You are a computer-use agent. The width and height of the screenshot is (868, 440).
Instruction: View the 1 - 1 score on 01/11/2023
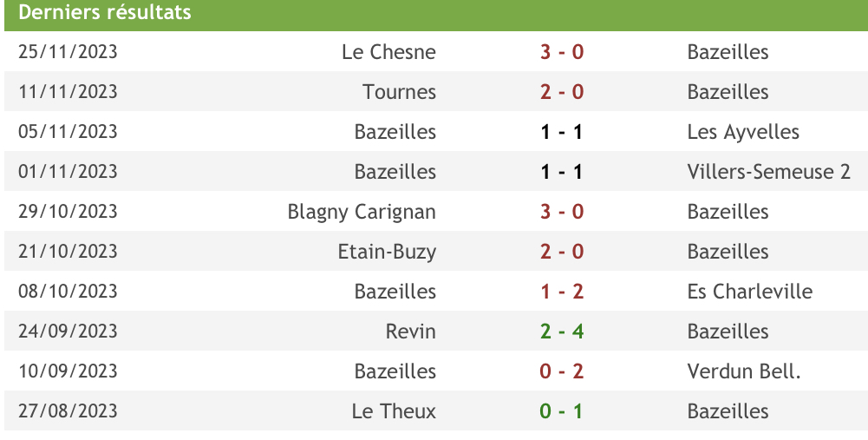click(562, 172)
